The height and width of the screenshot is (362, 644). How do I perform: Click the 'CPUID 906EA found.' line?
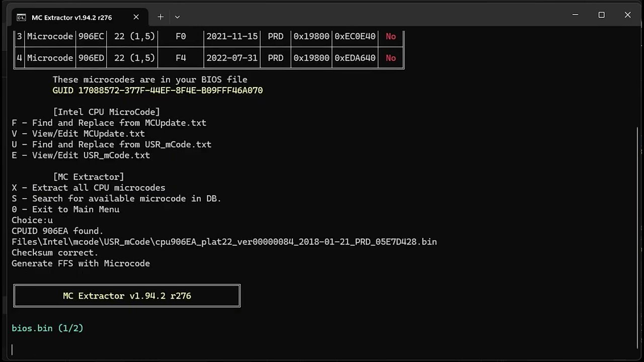[x=57, y=231]
